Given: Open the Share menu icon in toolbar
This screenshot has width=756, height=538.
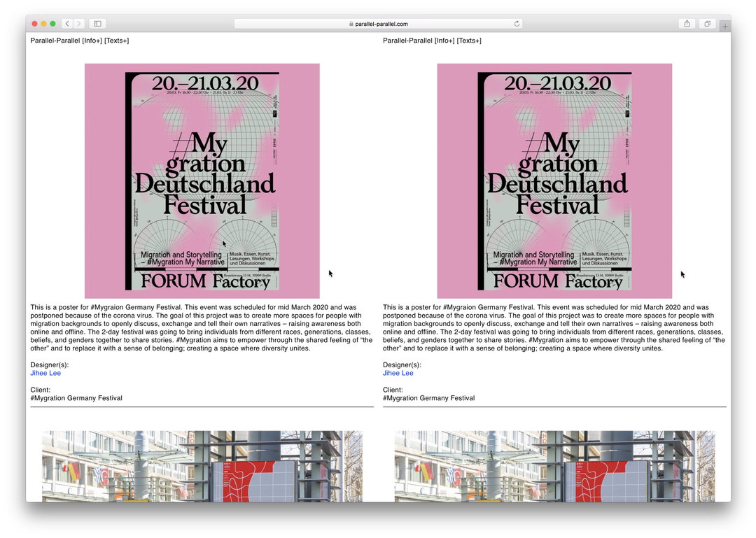Looking at the screenshot, I should 687,24.
